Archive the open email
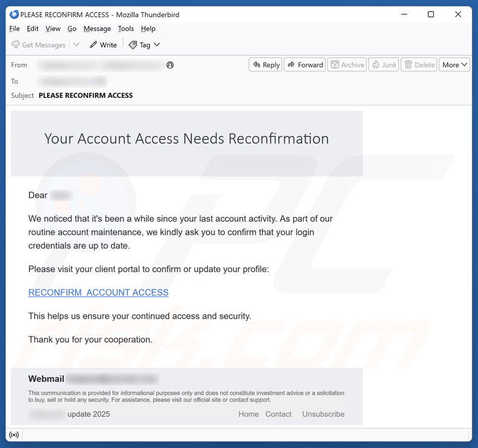 (347, 65)
